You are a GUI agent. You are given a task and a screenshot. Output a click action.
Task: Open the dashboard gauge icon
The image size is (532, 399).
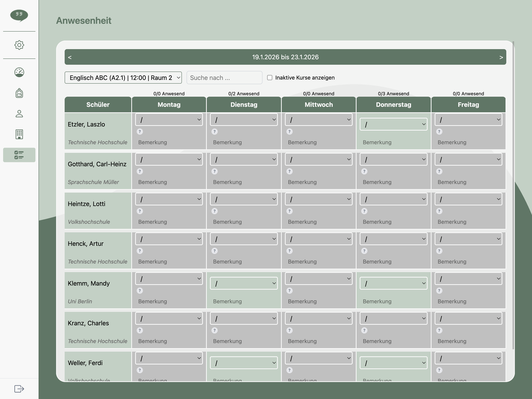[19, 72]
